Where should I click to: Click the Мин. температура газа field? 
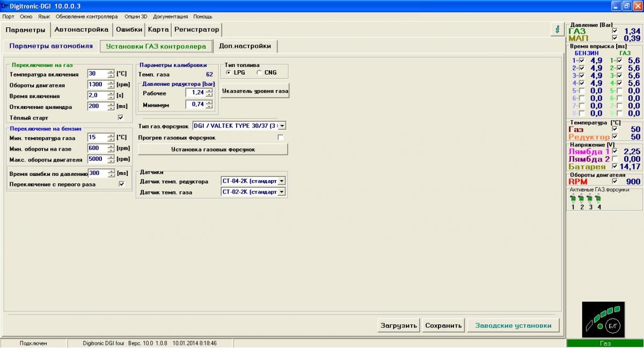(x=98, y=138)
